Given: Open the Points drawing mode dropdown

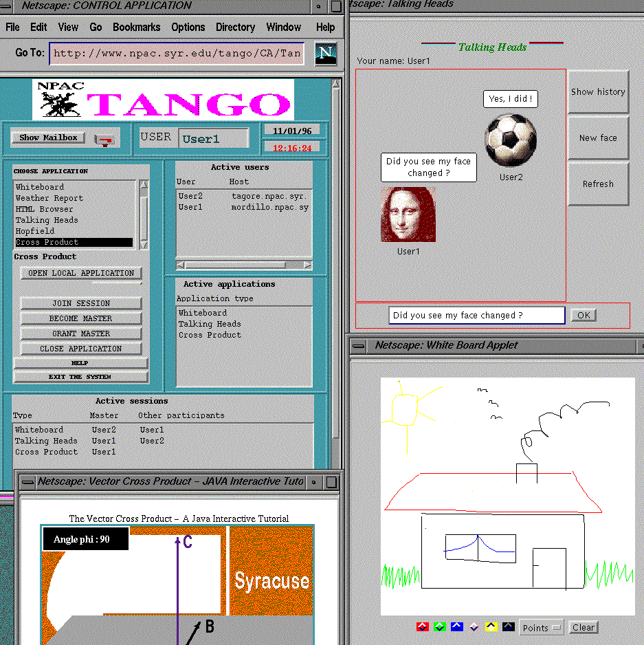Looking at the screenshot, I should [x=541, y=628].
